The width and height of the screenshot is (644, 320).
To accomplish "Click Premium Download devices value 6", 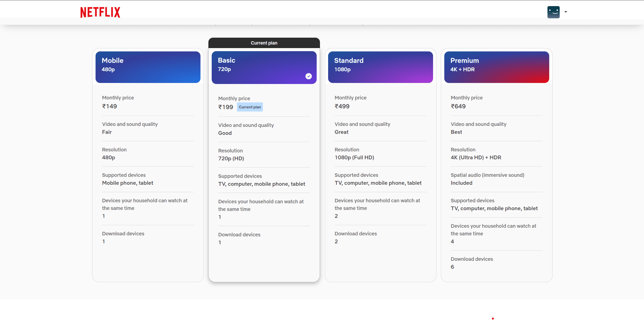I will tap(452, 267).
